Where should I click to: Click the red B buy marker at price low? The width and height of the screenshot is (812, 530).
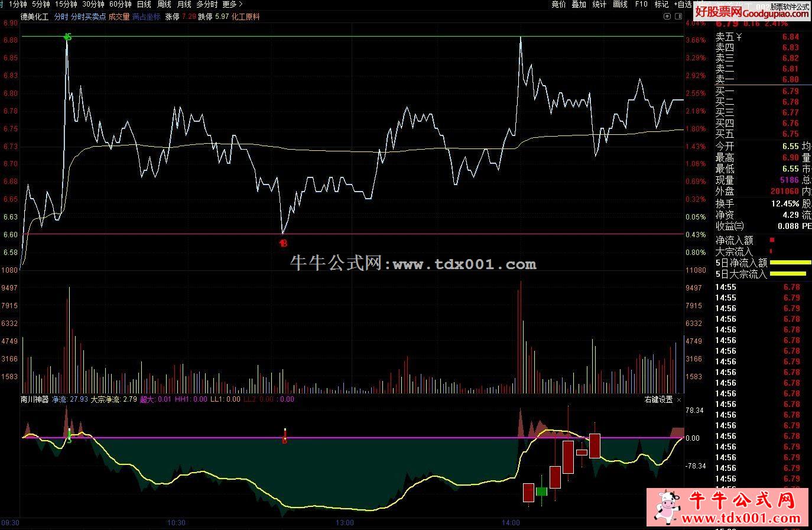click(284, 243)
